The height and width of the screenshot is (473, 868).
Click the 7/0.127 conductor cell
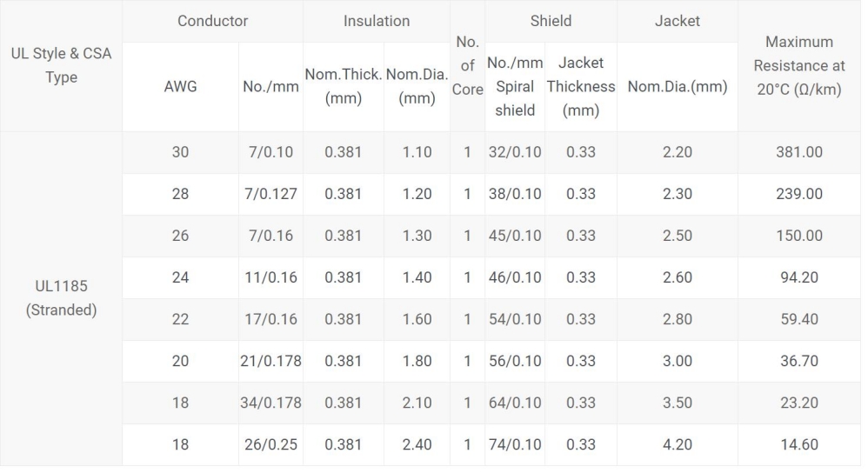pyautogui.click(x=270, y=194)
